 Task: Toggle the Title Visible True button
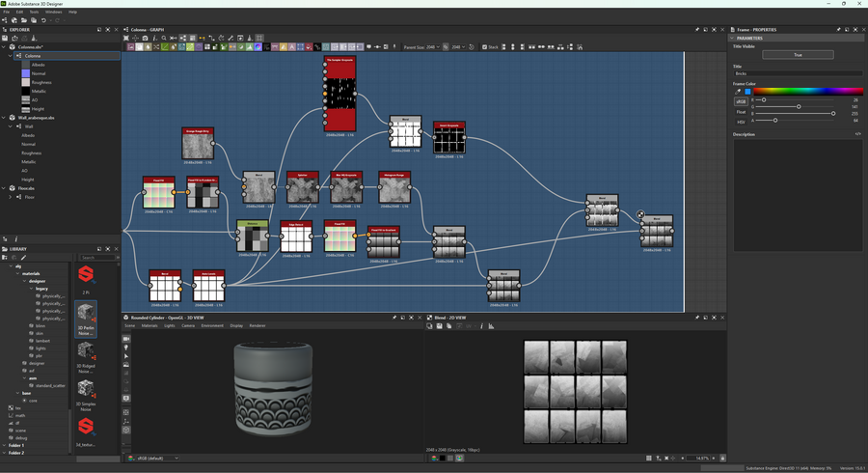point(798,55)
